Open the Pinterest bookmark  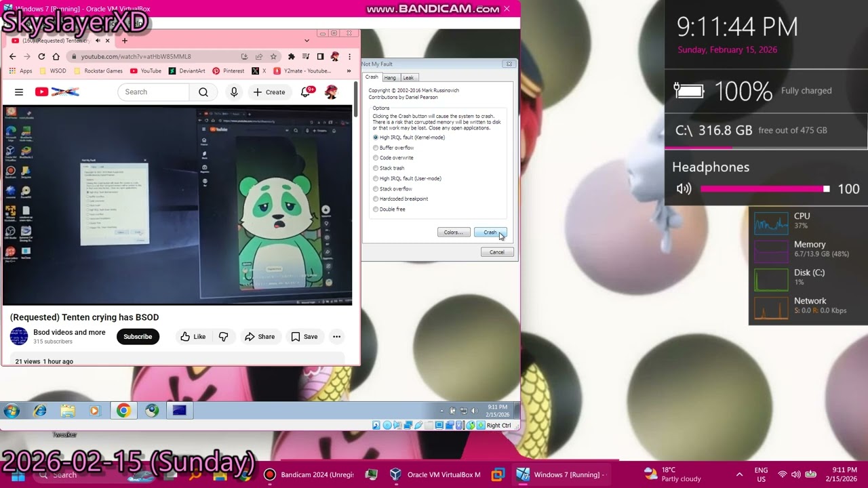coord(229,71)
